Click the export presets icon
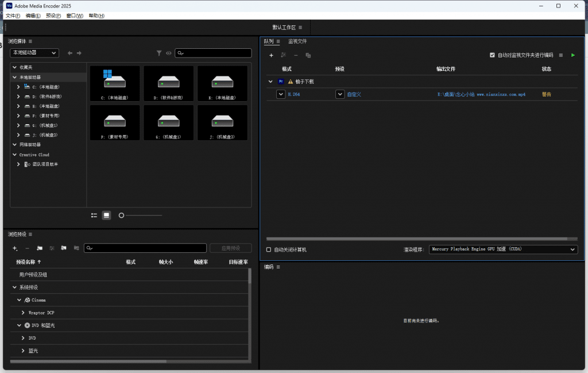This screenshot has width=588, height=373. [76, 248]
